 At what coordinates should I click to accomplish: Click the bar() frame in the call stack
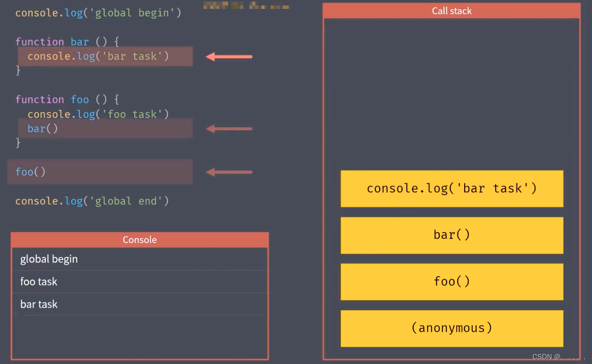(452, 235)
